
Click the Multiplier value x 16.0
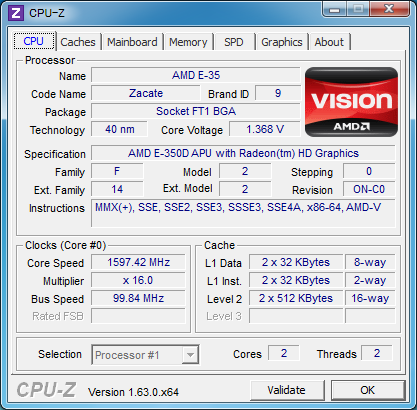[138, 280]
